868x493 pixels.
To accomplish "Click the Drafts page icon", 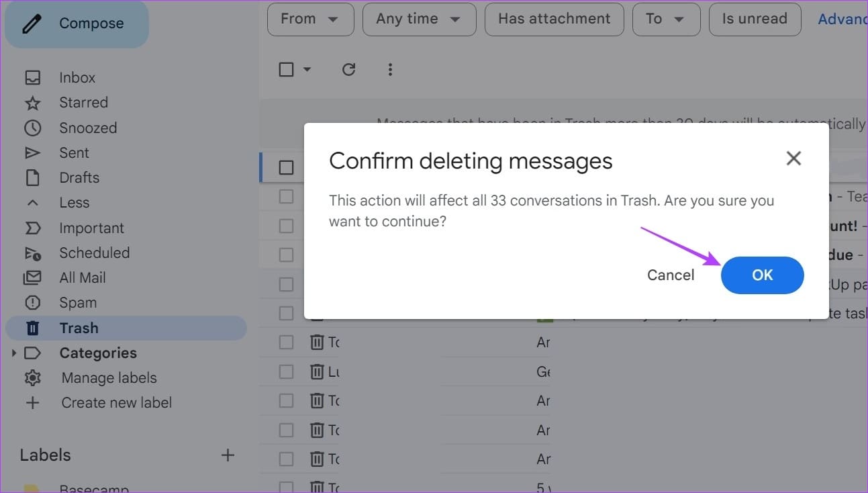I will coord(32,177).
